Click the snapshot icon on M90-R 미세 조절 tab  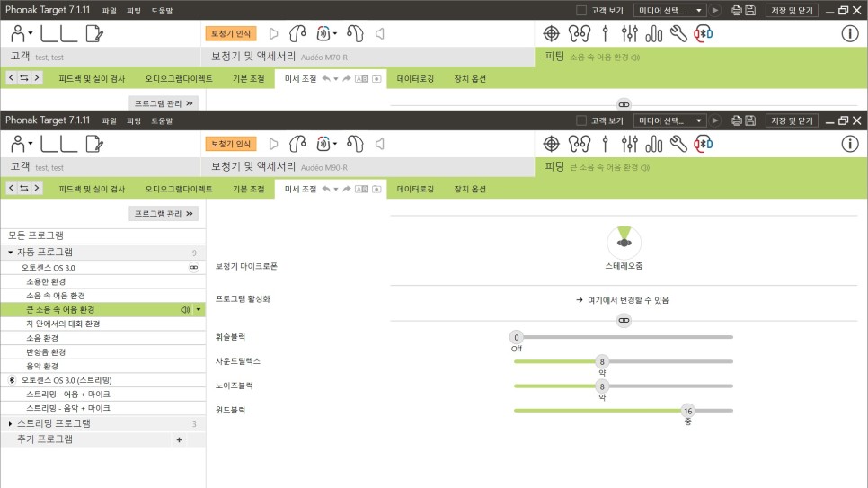(376, 189)
